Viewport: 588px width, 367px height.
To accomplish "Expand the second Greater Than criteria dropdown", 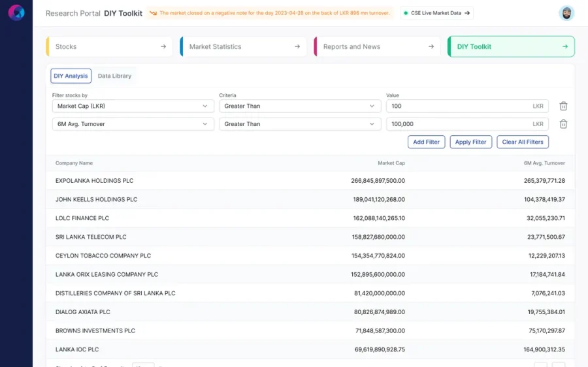I will click(300, 124).
